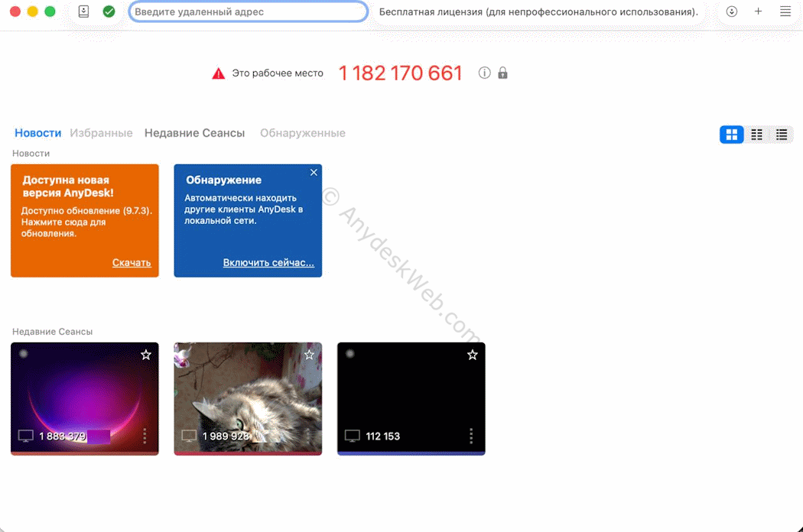Switch to the Избранные tab

(102, 133)
